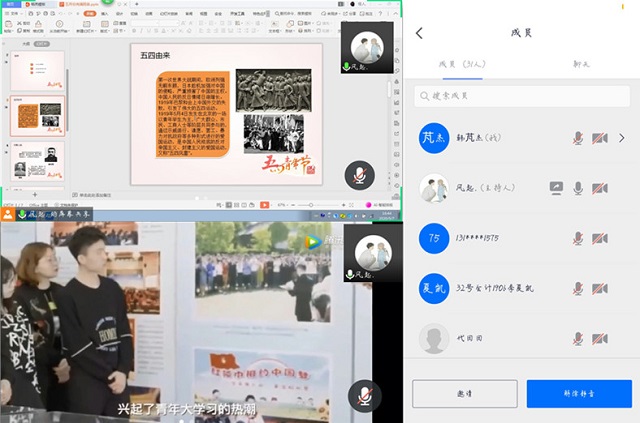Open the 幻灯片放映 ribbon tab
This screenshot has width=640, height=423.
coord(169,13)
